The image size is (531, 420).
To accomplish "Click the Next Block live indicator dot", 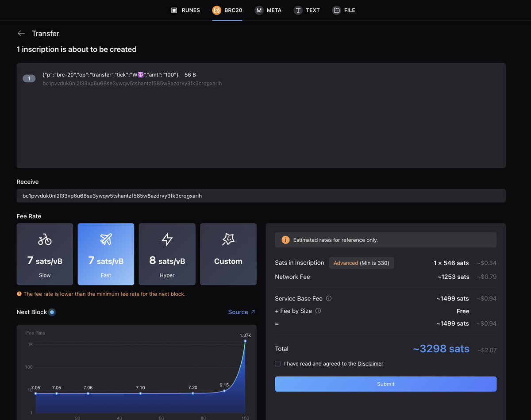I will click(x=52, y=312).
